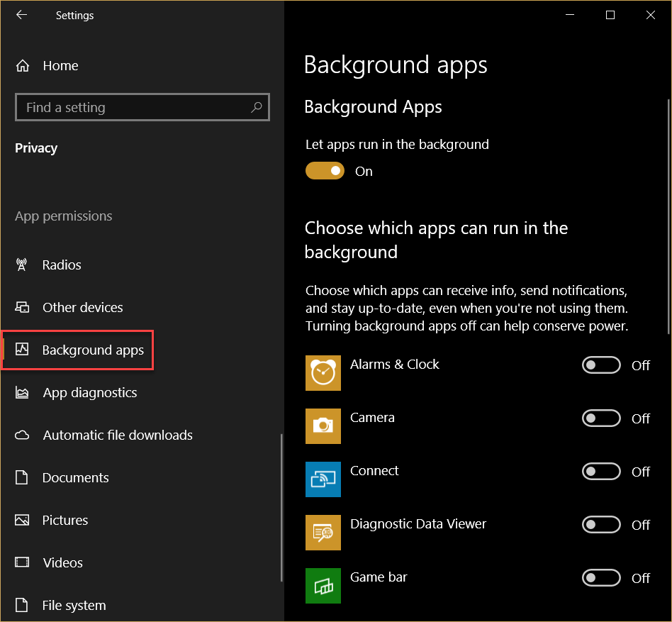Click the Videos film icon

(x=22, y=562)
